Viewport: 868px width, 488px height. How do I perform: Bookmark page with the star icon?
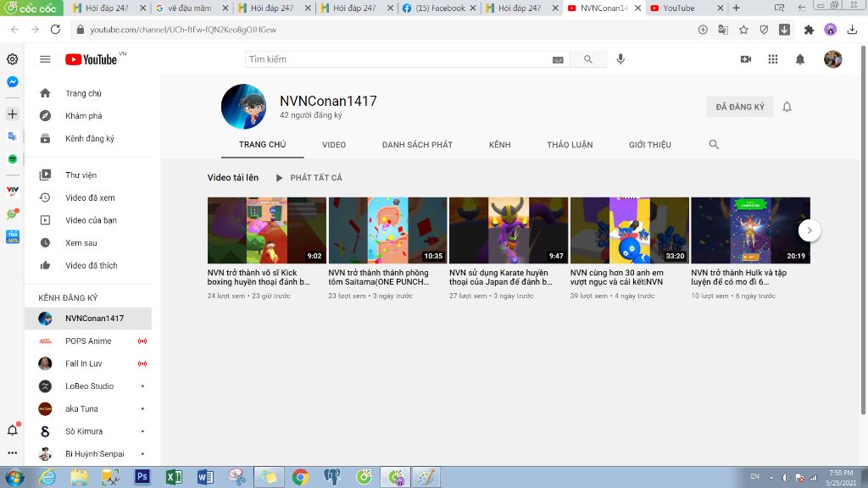(743, 30)
